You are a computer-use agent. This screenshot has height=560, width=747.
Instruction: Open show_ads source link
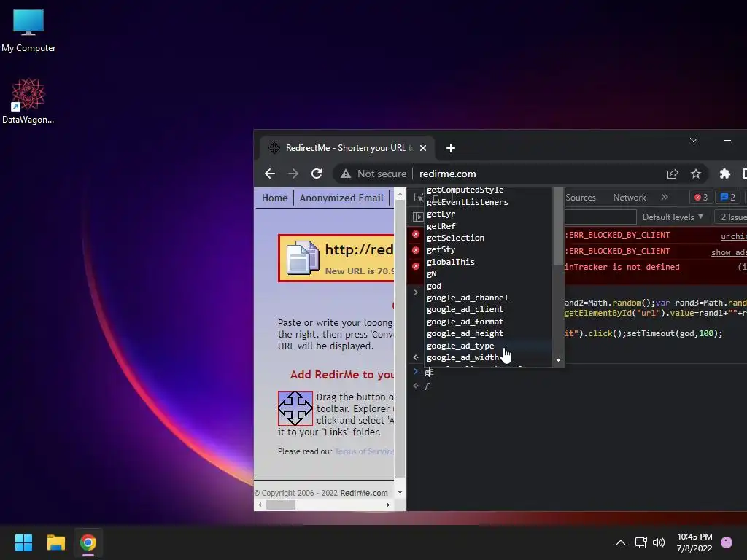[729, 252]
